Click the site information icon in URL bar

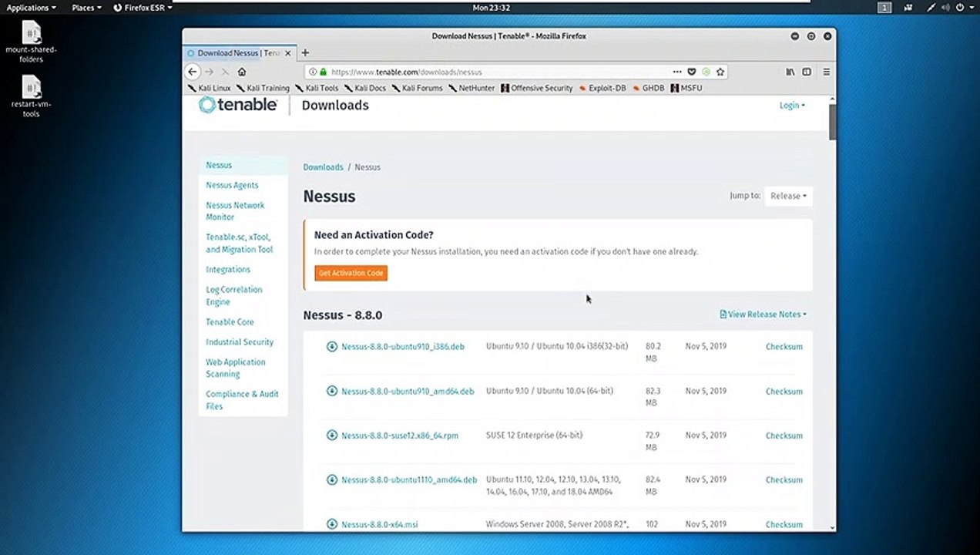click(313, 72)
